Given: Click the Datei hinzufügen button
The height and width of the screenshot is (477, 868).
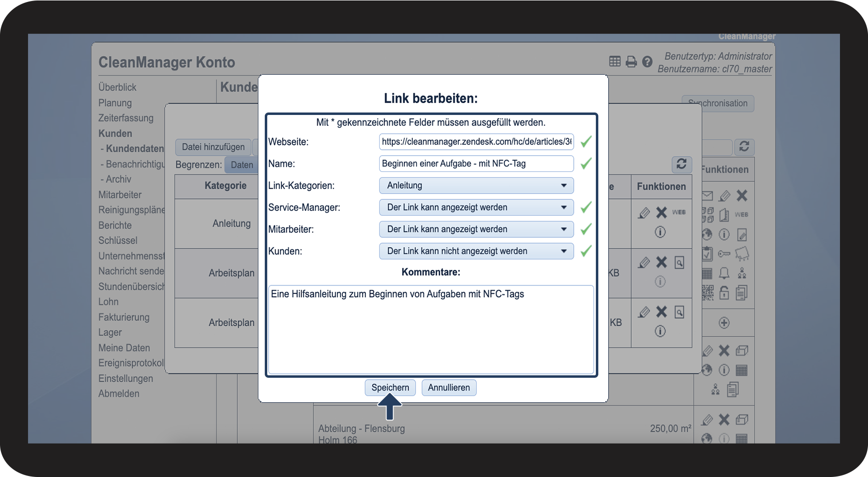Looking at the screenshot, I should [x=213, y=147].
